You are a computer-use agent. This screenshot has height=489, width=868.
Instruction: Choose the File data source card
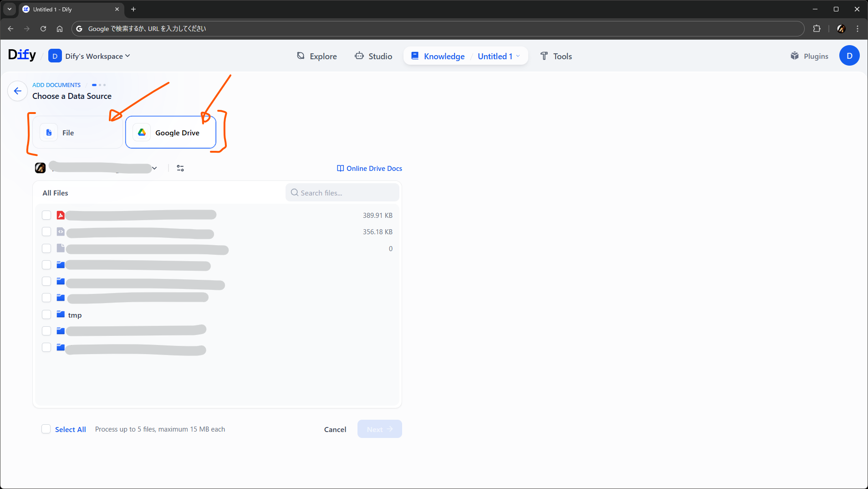pos(77,133)
